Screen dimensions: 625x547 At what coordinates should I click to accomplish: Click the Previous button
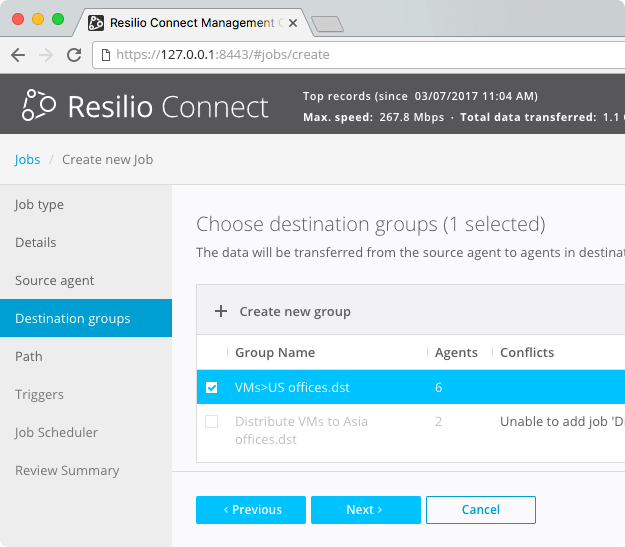[251, 510]
